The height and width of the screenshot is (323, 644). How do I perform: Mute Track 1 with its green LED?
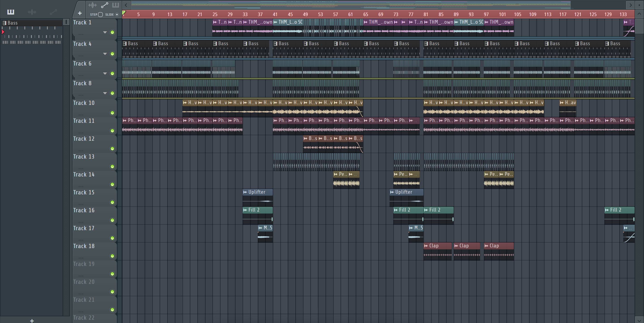pyautogui.click(x=112, y=32)
